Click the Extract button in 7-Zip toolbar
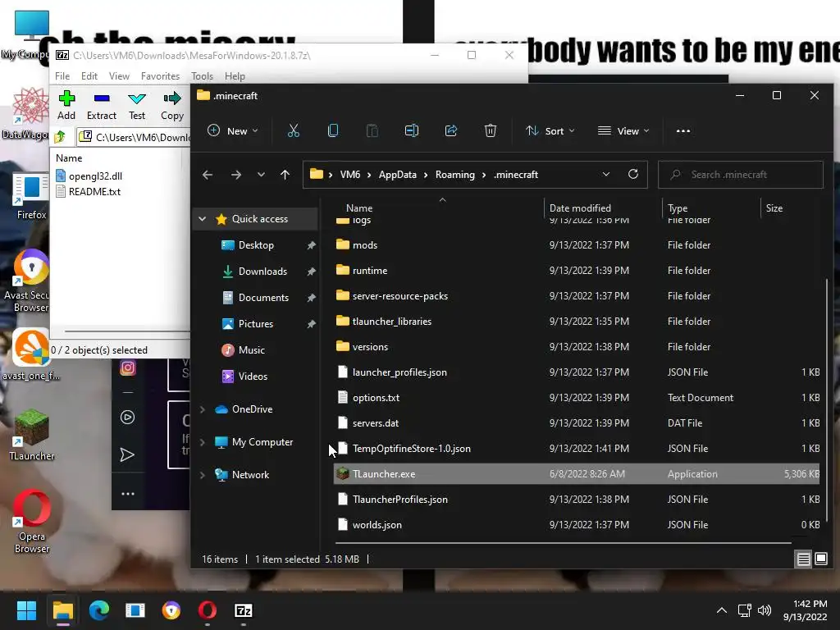The height and width of the screenshot is (630, 840). (101, 105)
